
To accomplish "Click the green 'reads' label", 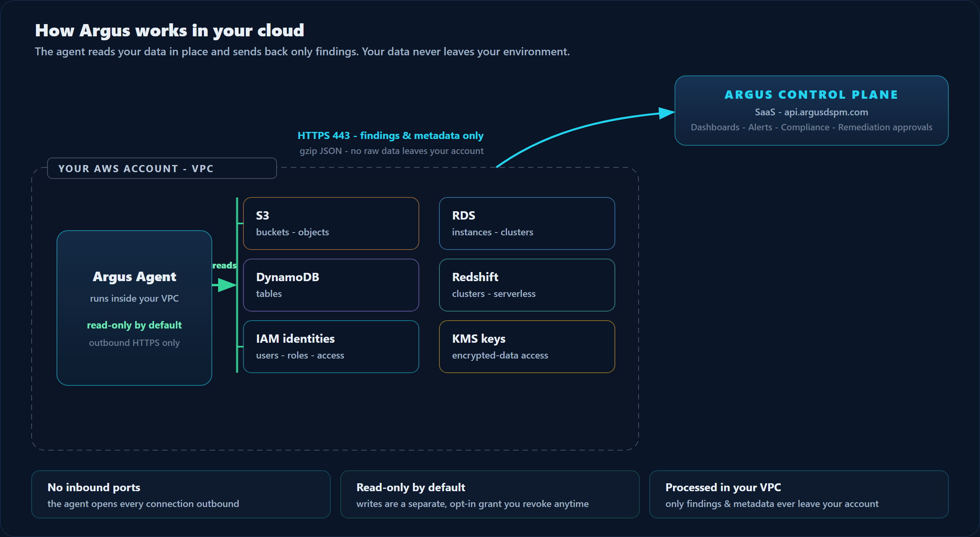I will [x=224, y=265].
